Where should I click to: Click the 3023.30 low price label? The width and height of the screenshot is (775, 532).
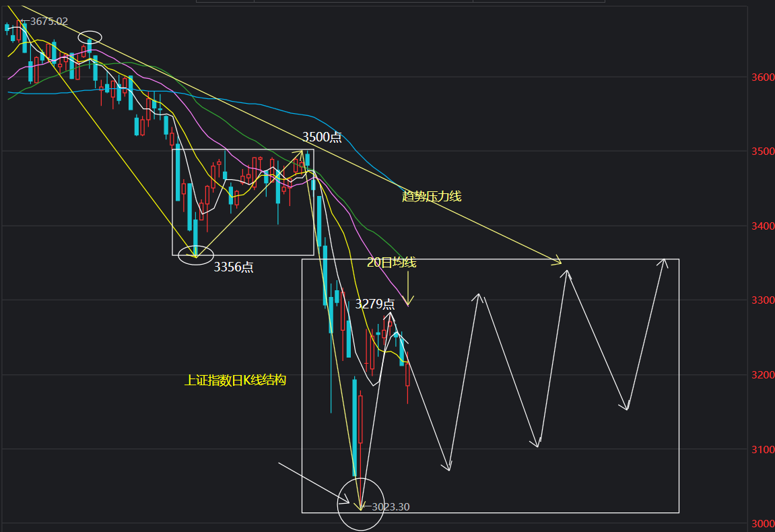tap(391, 507)
